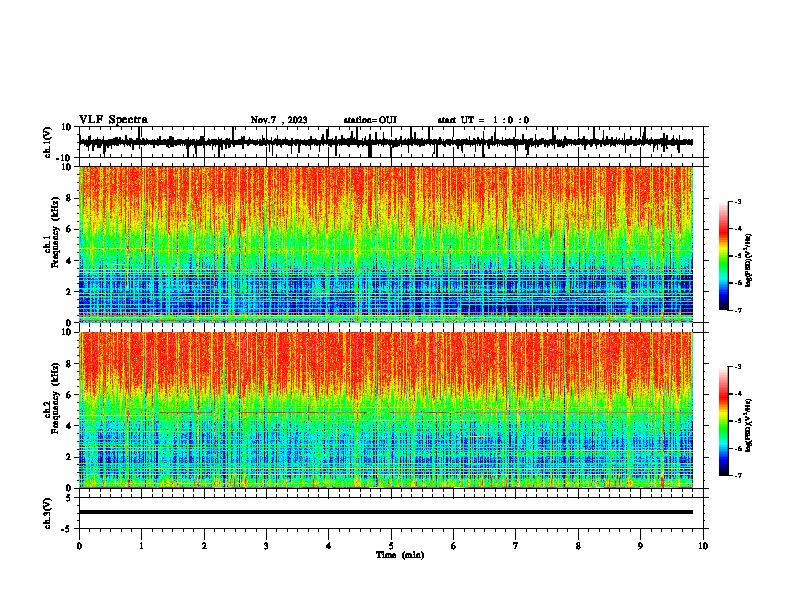Click the "ch.1(V)" waveform axis label
The height and width of the screenshot is (612, 792).
(48, 142)
